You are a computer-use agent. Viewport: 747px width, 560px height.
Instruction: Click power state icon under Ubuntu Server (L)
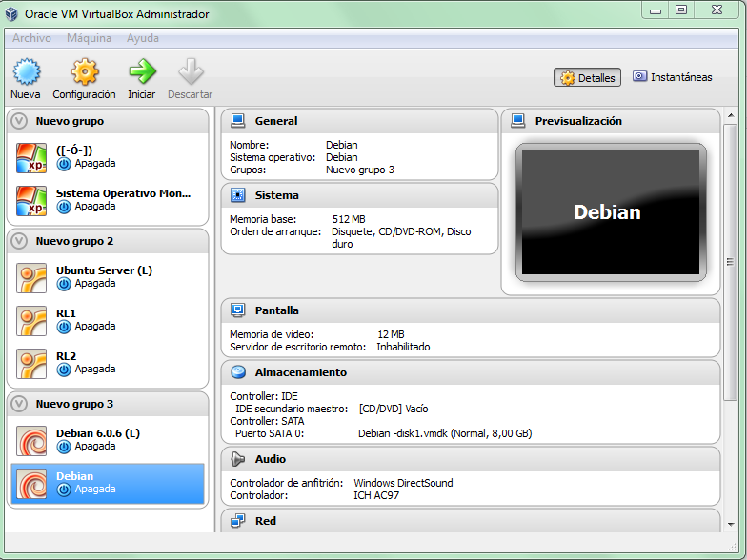(64, 284)
